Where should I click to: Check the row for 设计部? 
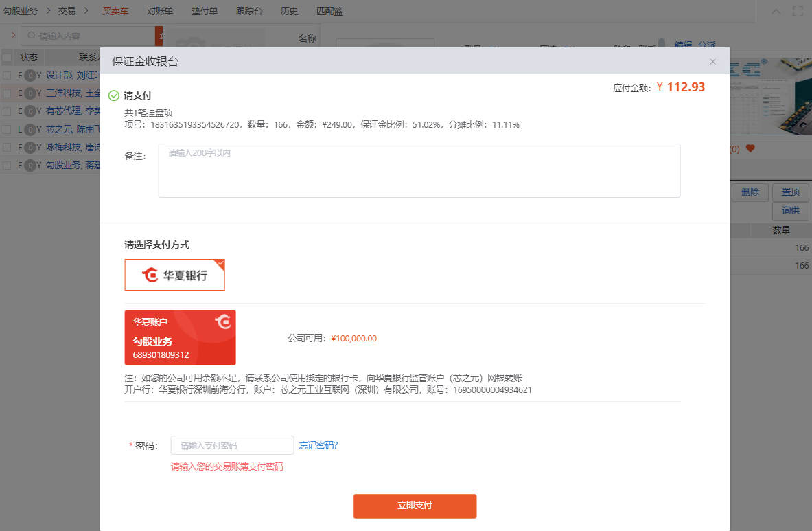pos(7,76)
